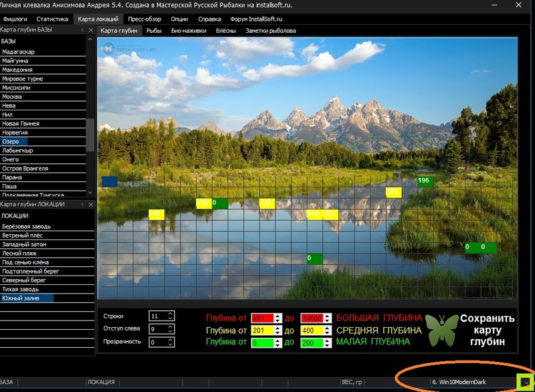The height and width of the screenshot is (392, 535).
Task: Click the yellow depth field showing 400
Action: (312, 330)
